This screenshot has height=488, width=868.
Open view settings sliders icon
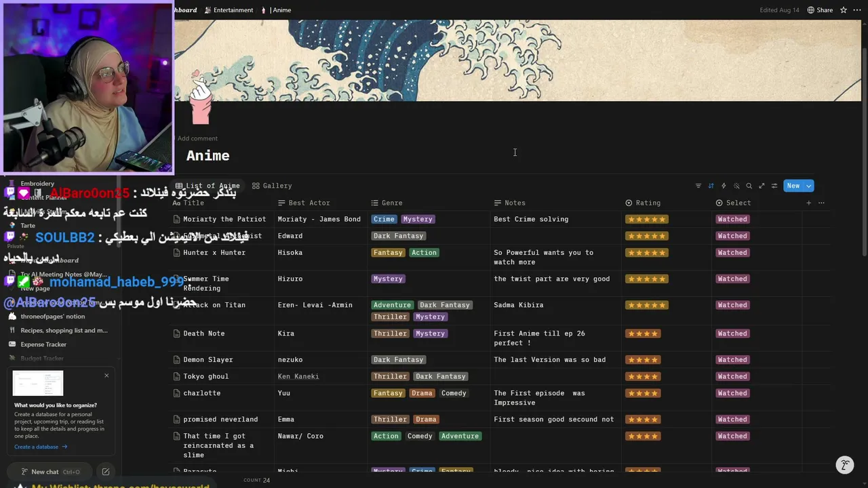[x=774, y=186]
